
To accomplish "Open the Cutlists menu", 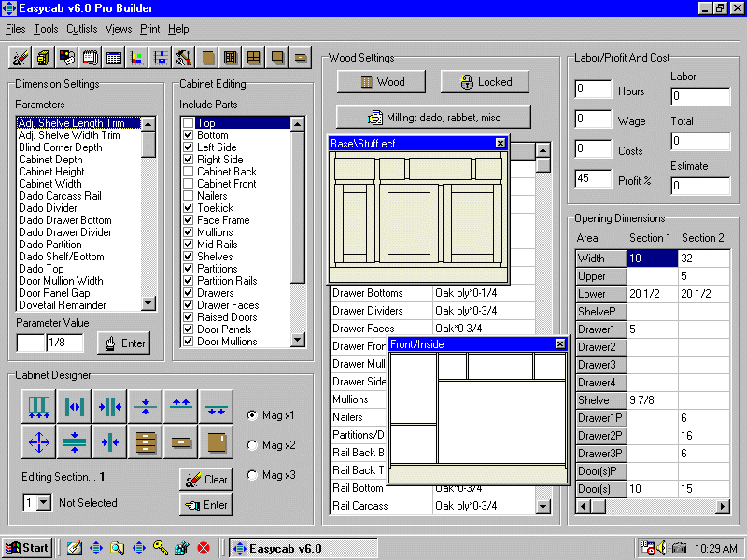I will 81,29.
